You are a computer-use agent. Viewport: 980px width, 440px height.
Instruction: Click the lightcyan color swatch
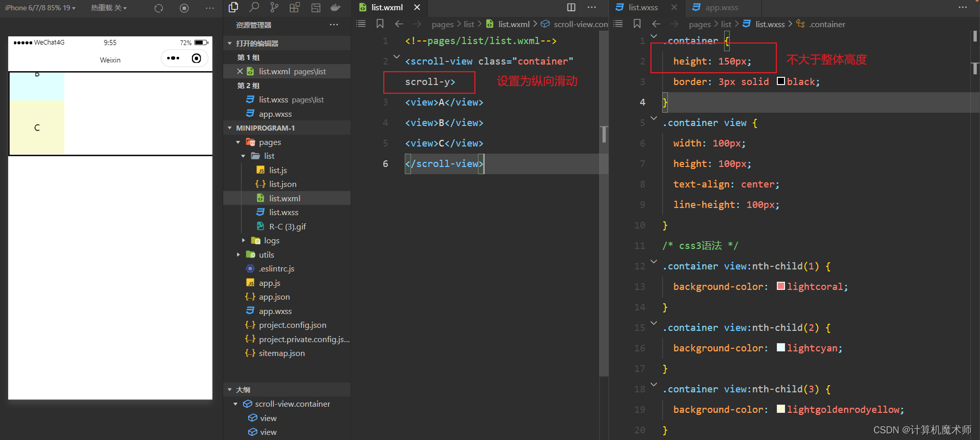click(x=781, y=347)
